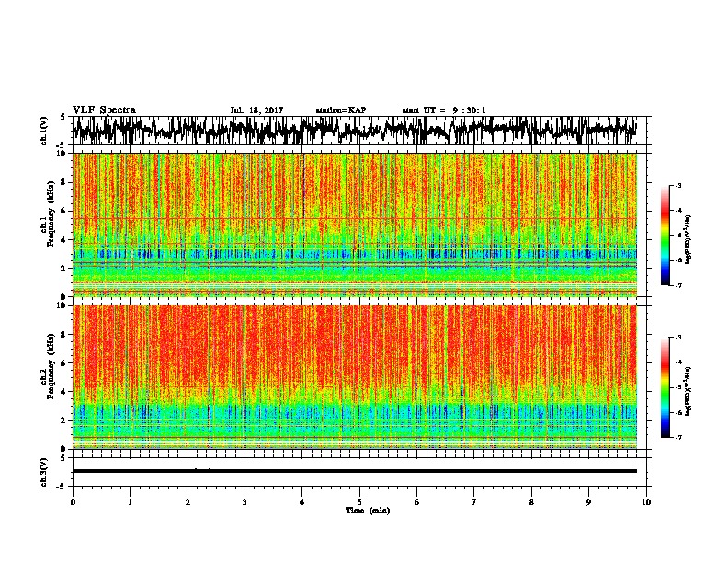The width and height of the screenshot is (728, 563).
Task: Click the "start UT = 9:30:1" header text
Action: (x=444, y=110)
